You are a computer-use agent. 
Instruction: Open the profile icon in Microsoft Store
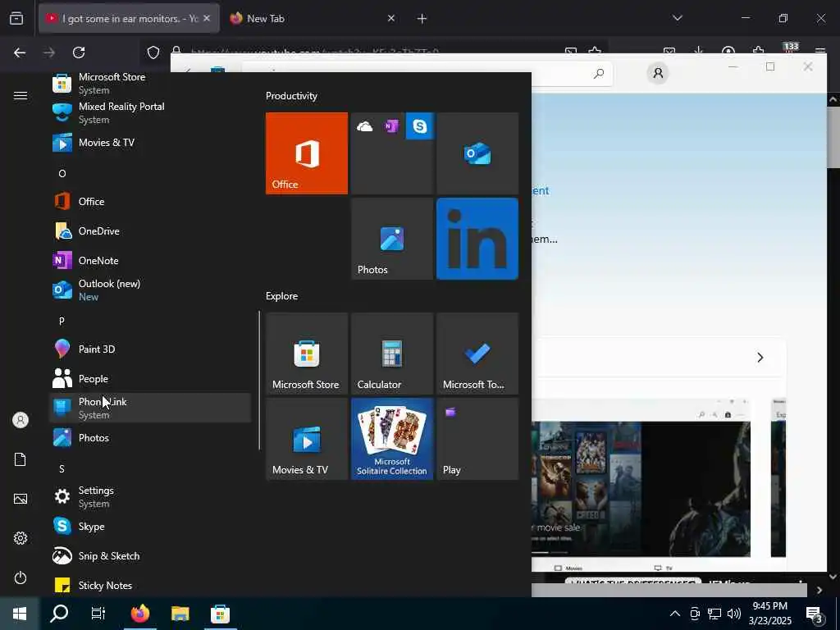click(x=658, y=72)
